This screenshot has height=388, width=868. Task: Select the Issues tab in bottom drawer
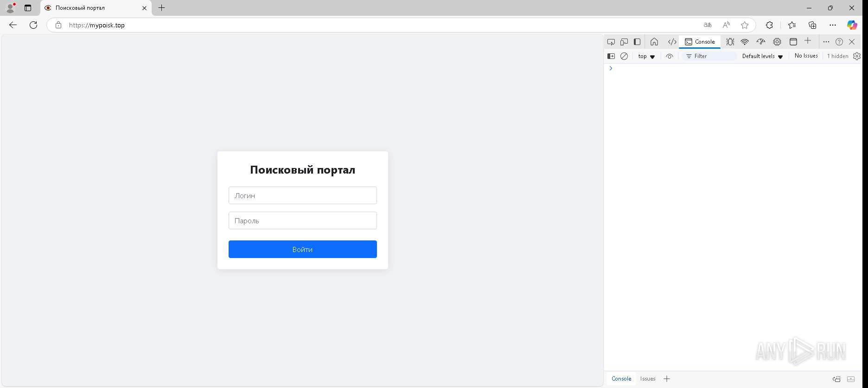(x=648, y=379)
